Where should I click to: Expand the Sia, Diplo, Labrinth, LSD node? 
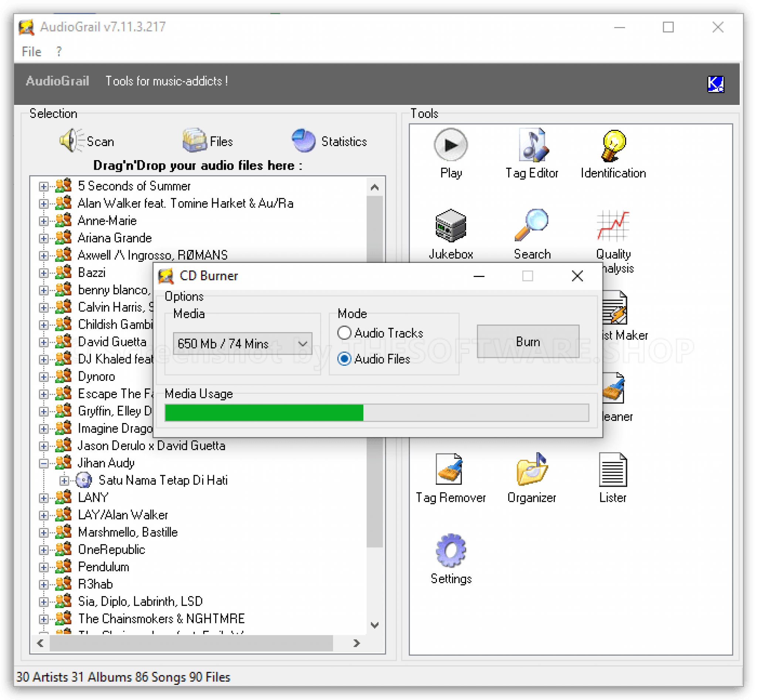tap(44, 602)
